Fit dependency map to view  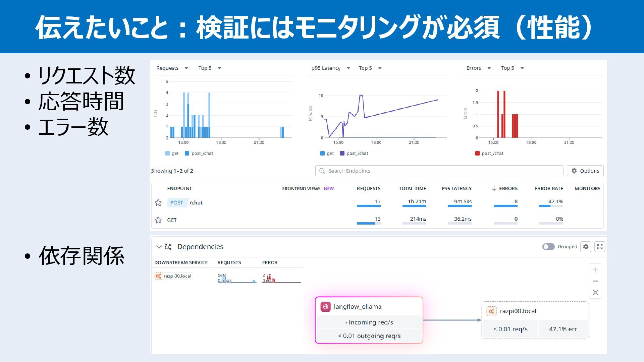click(595, 292)
